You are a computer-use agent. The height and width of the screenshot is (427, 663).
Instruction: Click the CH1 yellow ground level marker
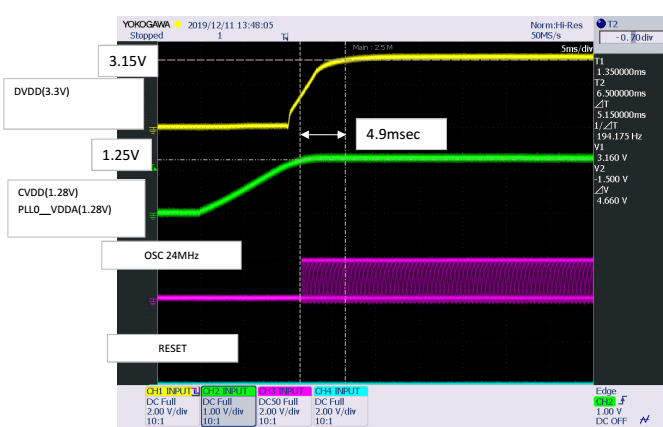click(x=153, y=130)
